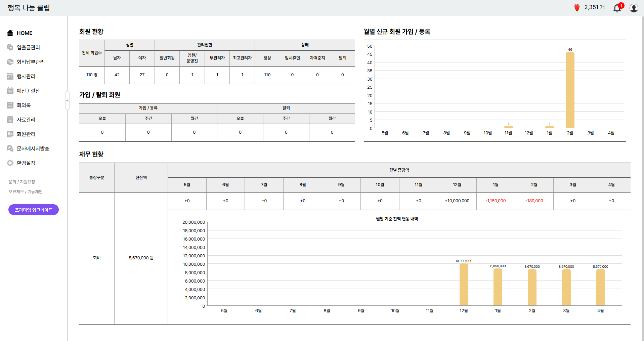Open notifications via the bell icon
The width and height of the screenshot is (644, 341).
[x=617, y=8]
